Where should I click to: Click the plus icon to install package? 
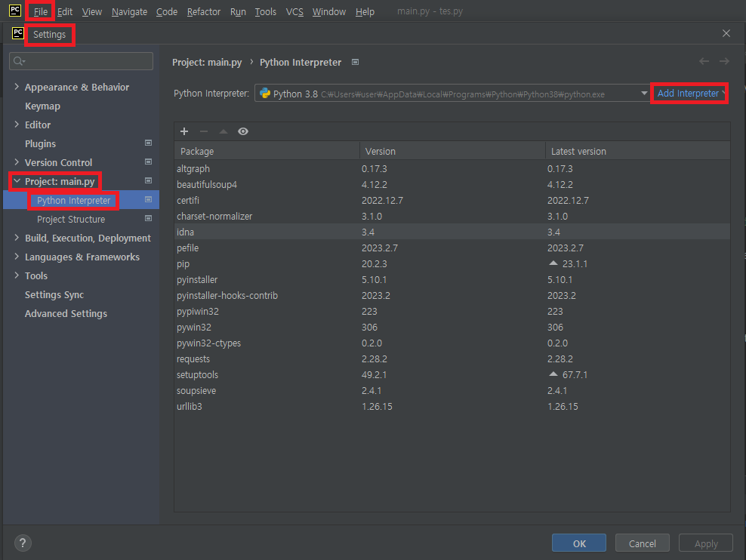pyautogui.click(x=184, y=131)
